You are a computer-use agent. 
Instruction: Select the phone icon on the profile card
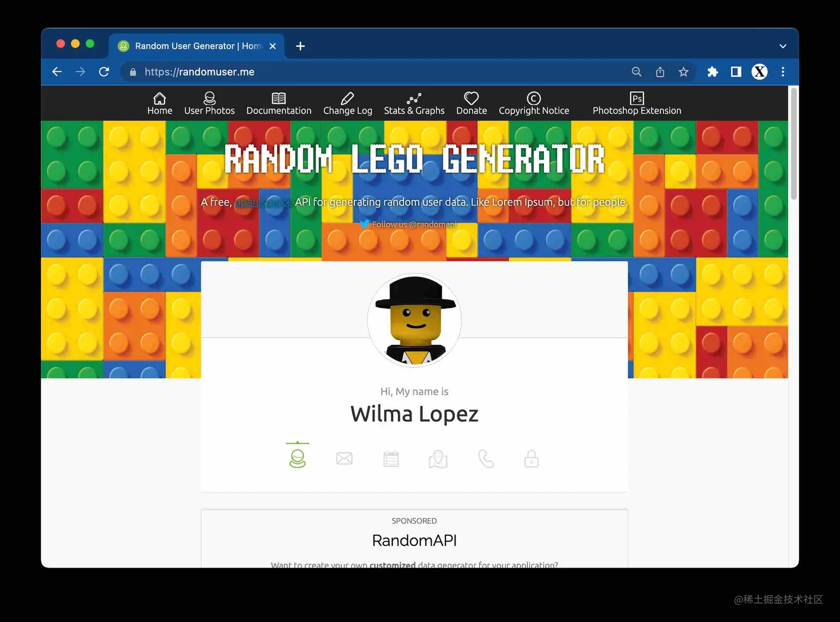click(x=486, y=457)
